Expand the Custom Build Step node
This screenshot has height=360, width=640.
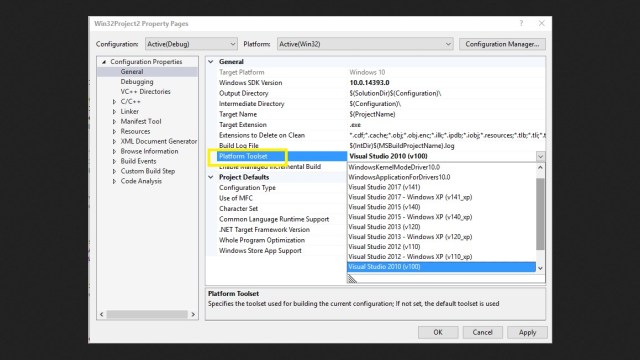pyautogui.click(x=114, y=171)
